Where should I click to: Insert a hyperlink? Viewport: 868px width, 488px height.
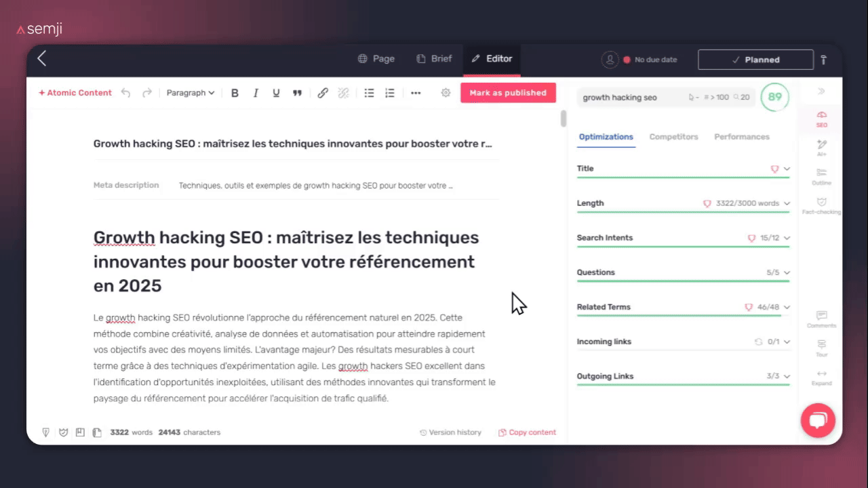323,93
